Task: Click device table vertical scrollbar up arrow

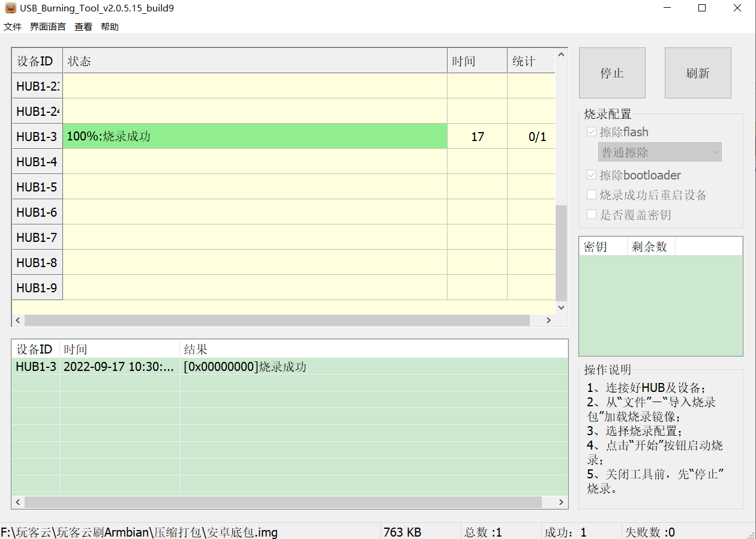Action: pos(562,55)
